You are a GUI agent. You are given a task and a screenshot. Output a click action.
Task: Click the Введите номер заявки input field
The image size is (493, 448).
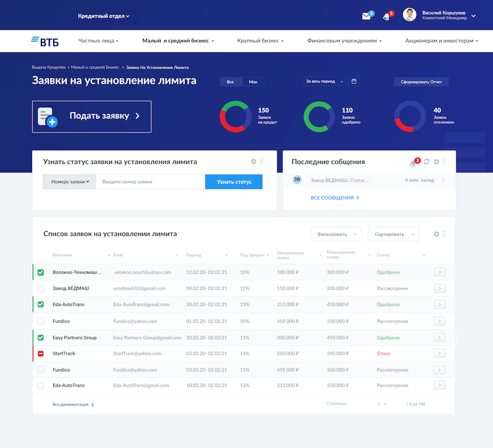point(150,182)
